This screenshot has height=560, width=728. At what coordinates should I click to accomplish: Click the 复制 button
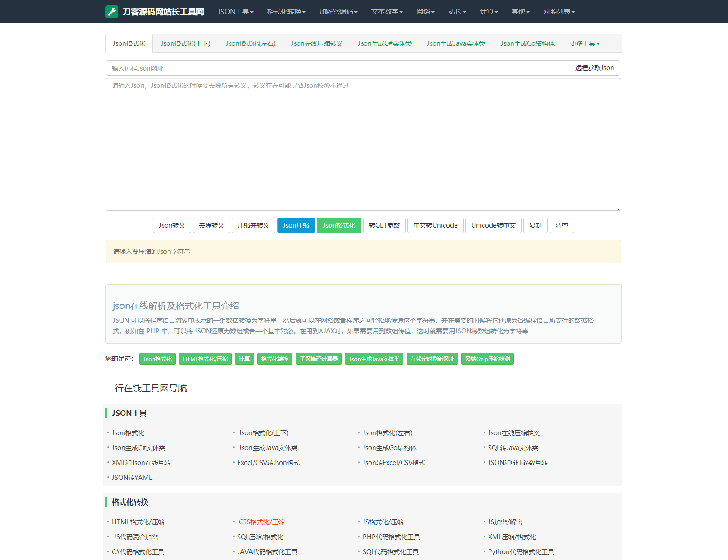[536, 225]
